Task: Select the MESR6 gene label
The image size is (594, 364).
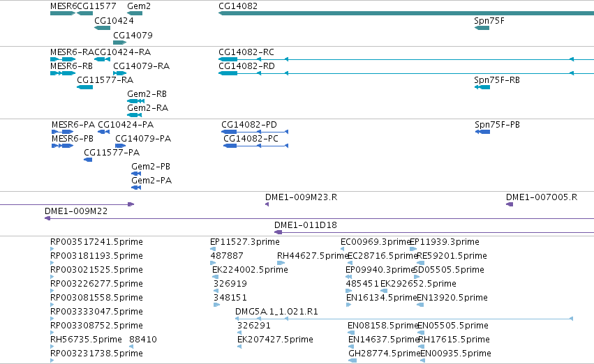Action: (64, 6)
